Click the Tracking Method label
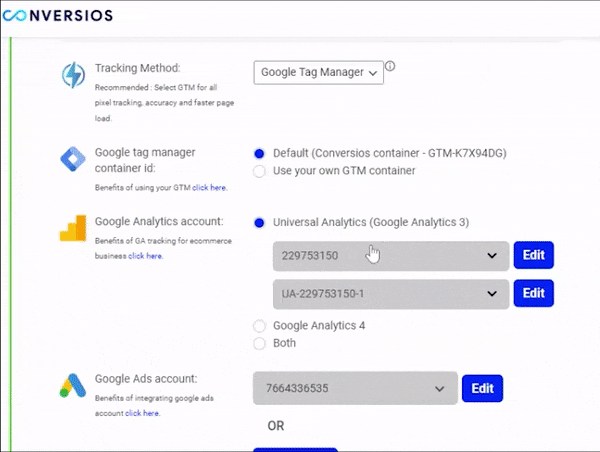Image resolution: width=600 pixels, height=452 pixels. (137, 68)
